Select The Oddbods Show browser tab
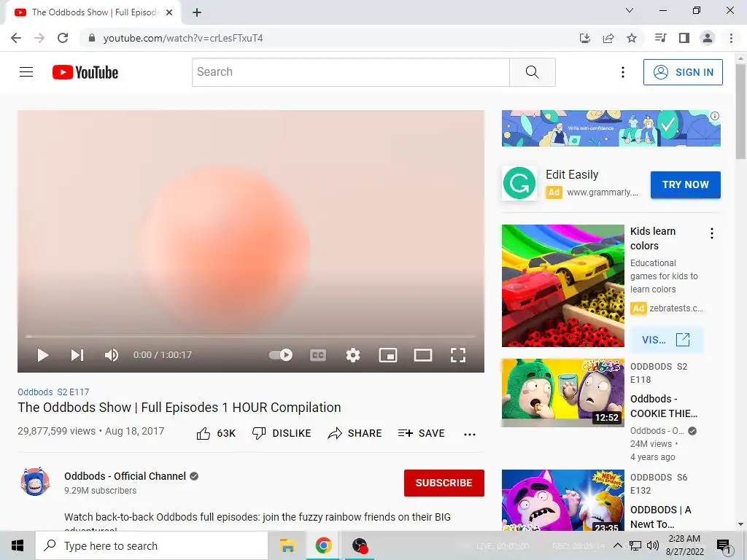The width and height of the screenshot is (747, 560). tap(93, 13)
